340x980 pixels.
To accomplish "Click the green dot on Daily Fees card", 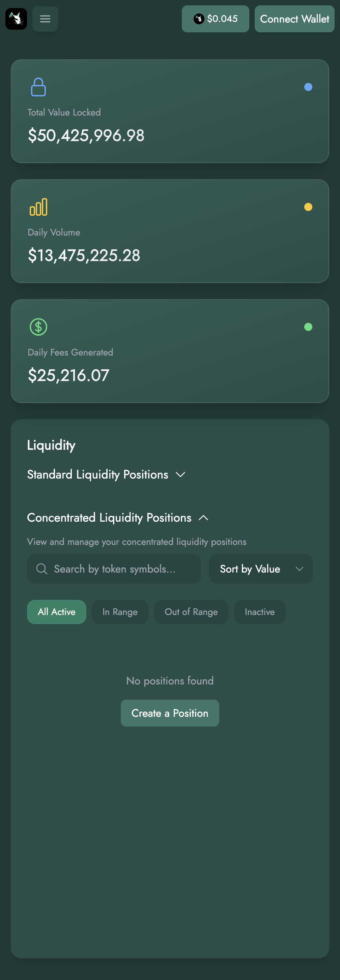I will pos(308,327).
